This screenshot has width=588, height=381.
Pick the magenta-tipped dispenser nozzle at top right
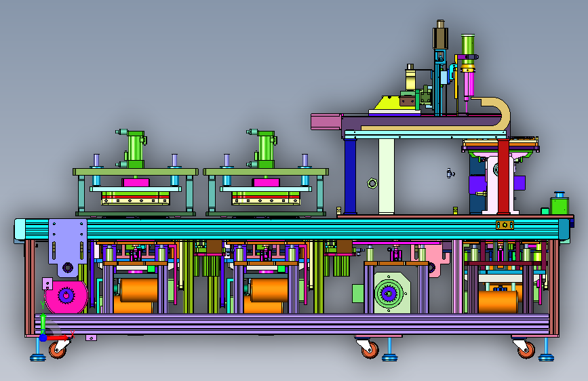[468, 86]
